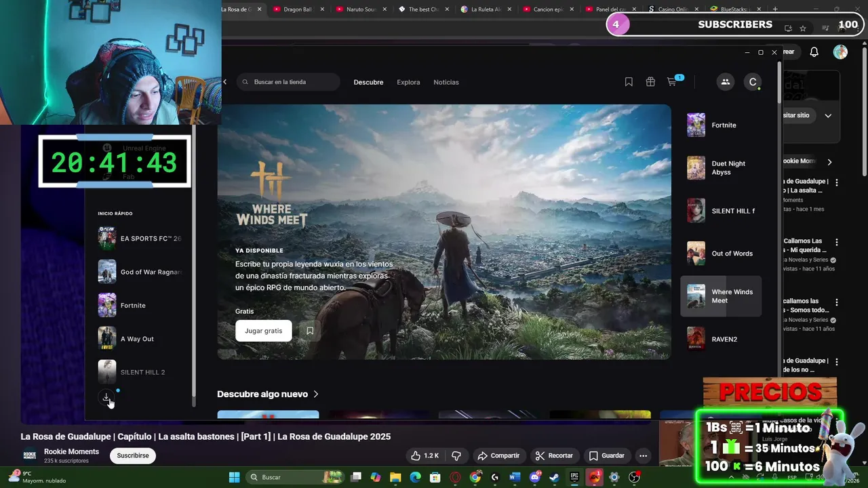Bookmark this page with Chrome star icon

tap(803, 28)
